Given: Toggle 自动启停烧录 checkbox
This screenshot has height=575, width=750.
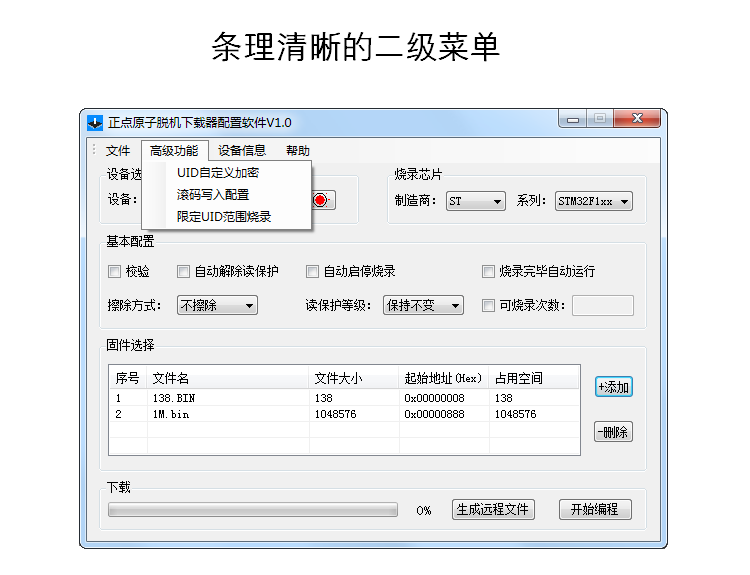Looking at the screenshot, I should (x=312, y=272).
